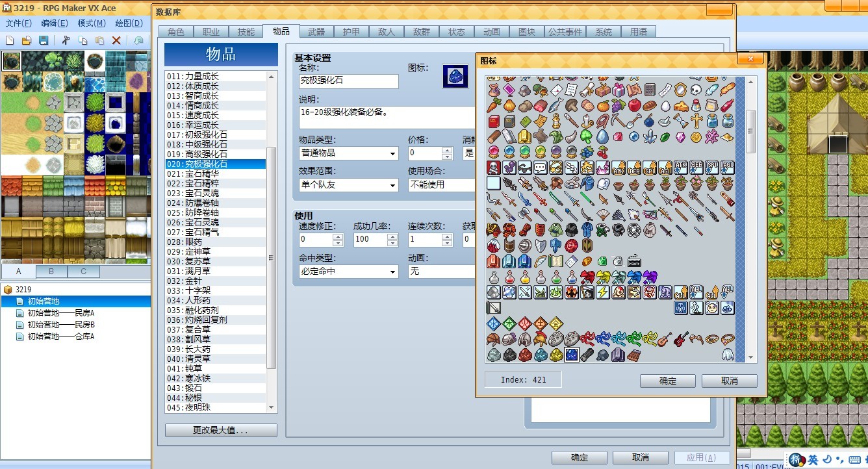Pick the orange carrot icon

(x=494, y=105)
